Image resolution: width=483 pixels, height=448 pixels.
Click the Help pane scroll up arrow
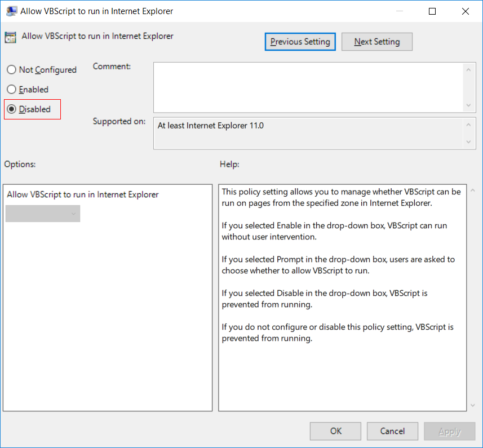point(473,190)
